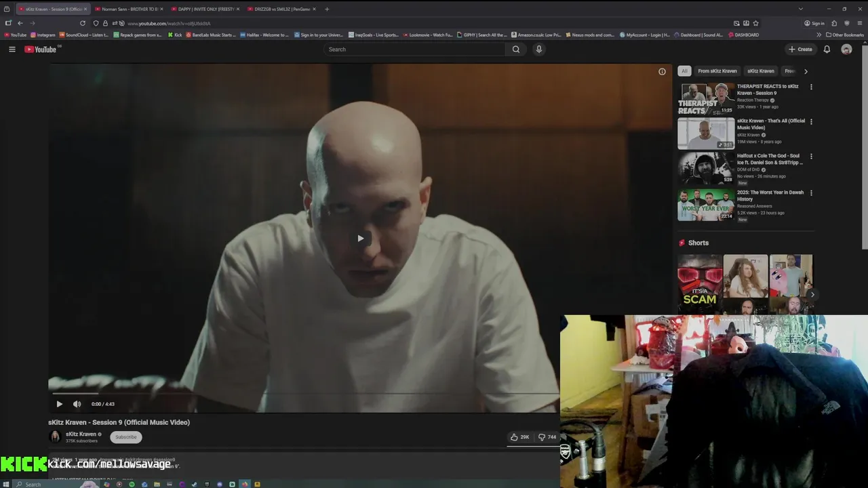Click the YouTube search input field
Viewport: 868px width, 488px height.
(x=414, y=49)
